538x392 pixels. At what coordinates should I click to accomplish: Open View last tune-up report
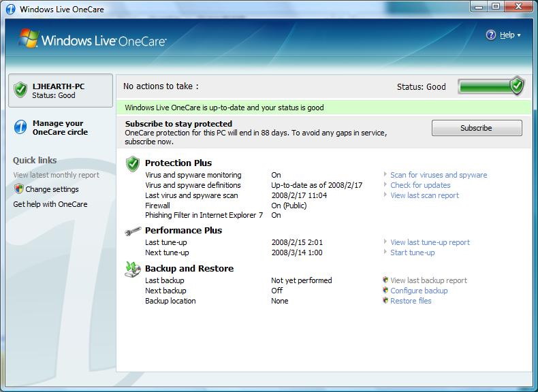pos(430,242)
